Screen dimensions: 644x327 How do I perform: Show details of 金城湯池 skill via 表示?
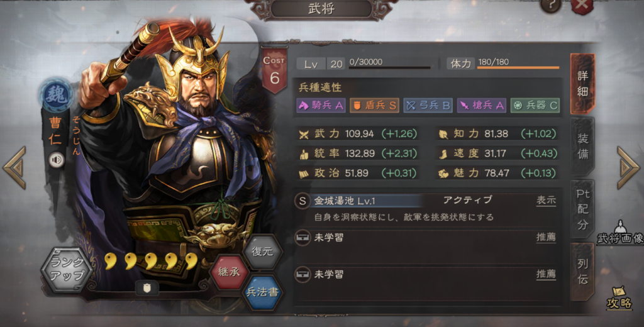click(546, 201)
